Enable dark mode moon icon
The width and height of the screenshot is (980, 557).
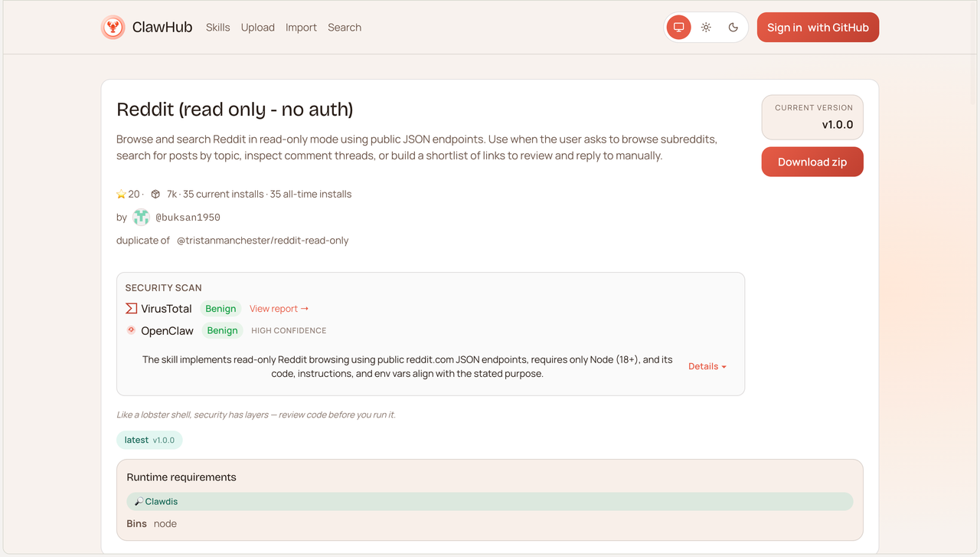(733, 28)
